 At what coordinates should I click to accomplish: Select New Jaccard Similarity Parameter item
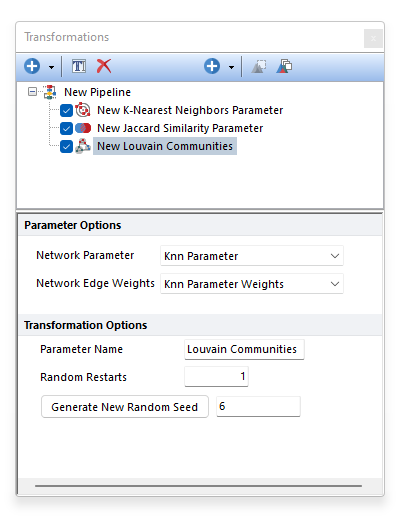tap(180, 128)
